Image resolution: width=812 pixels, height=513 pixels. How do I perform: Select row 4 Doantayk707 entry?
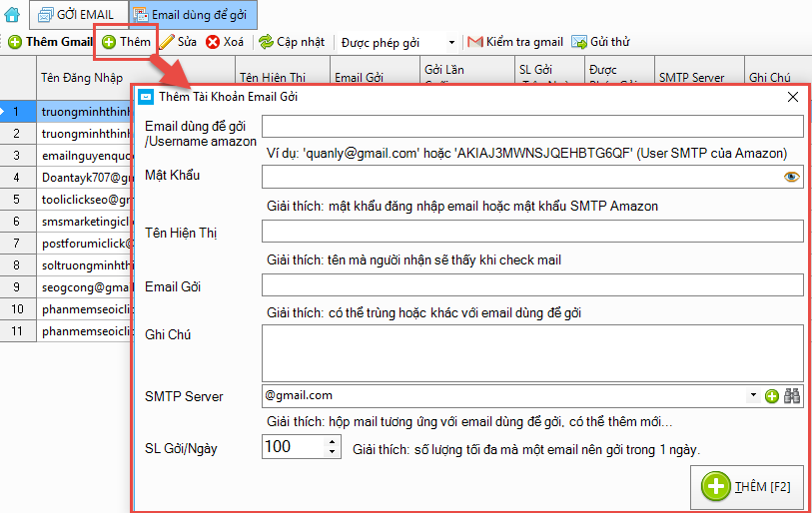pos(86,178)
